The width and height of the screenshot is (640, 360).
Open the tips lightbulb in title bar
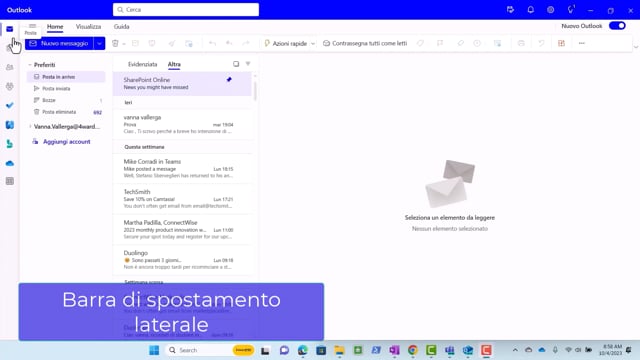pyautogui.click(x=571, y=9)
